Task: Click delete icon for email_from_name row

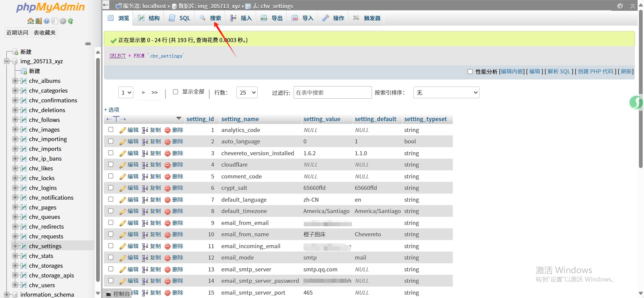Action: (x=168, y=235)
